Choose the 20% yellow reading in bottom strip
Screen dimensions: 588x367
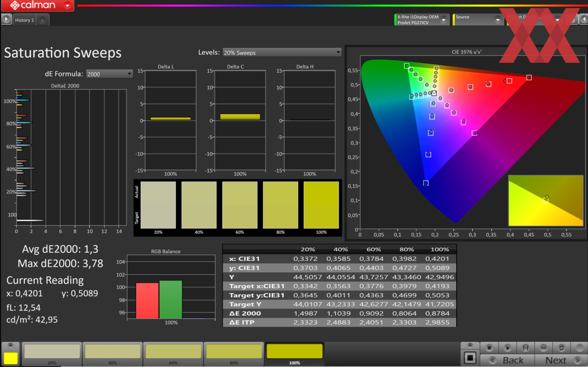click(52, 354)
